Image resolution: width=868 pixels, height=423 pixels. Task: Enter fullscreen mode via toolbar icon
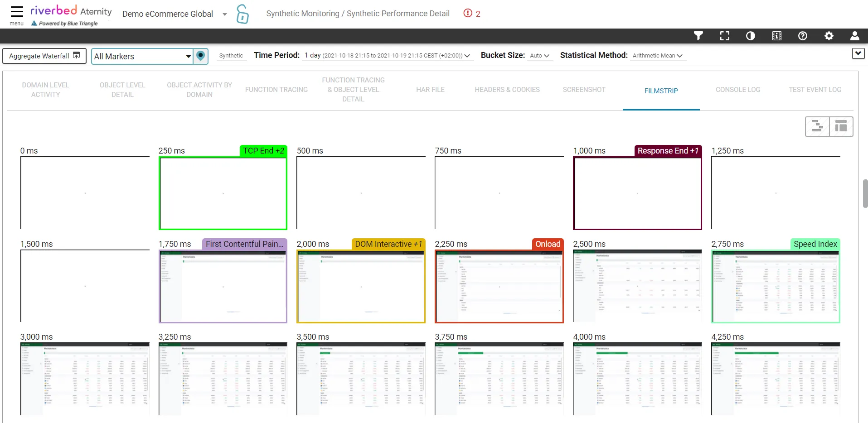pos(725,36)
